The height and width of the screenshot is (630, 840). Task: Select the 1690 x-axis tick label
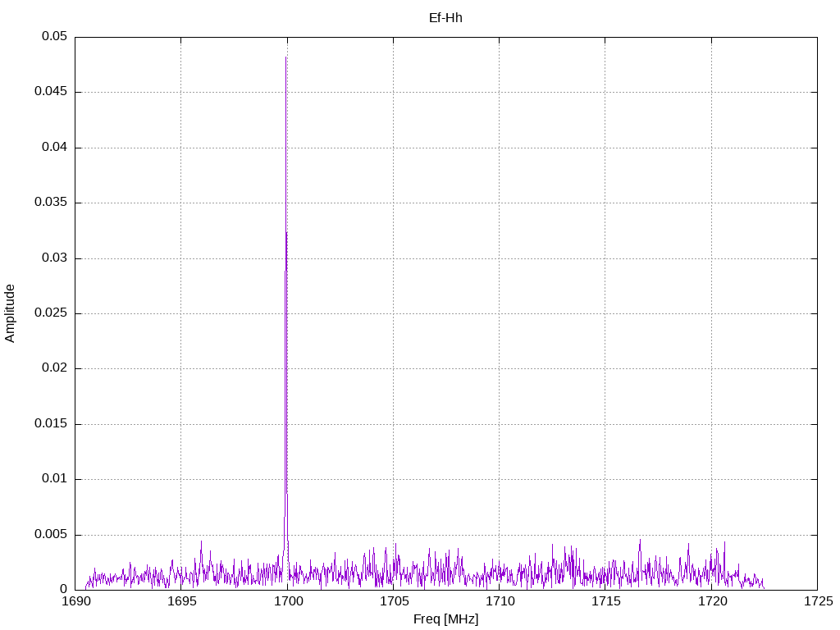coord(75,601)
